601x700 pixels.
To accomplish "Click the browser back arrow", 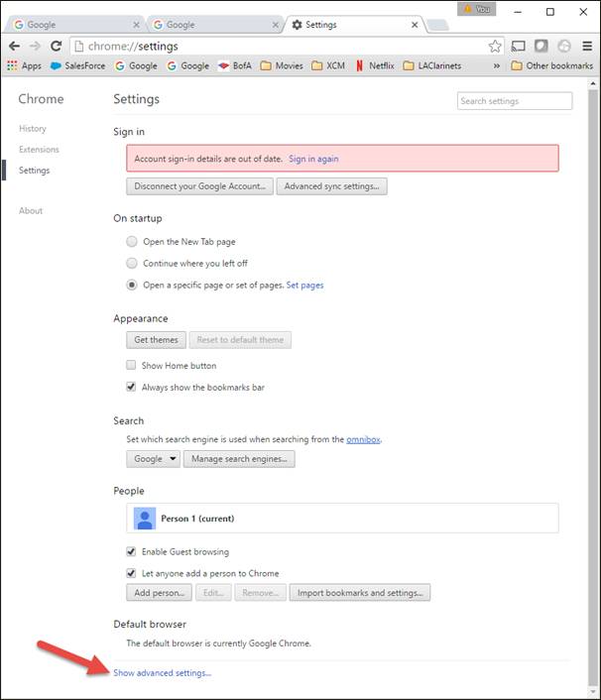I will (x=14, y=46).
